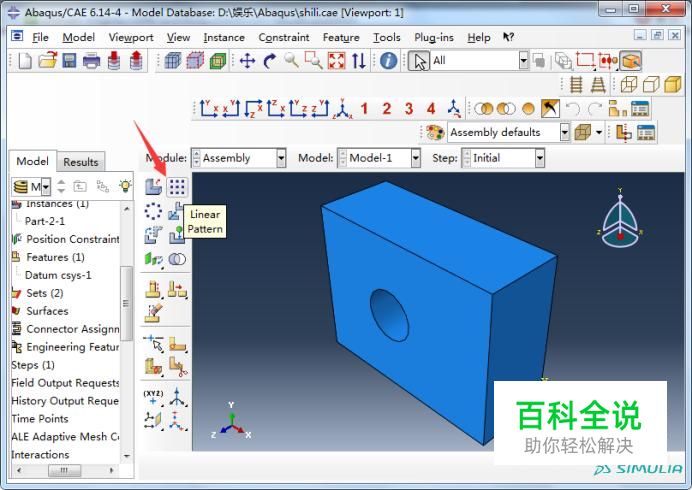Select Steps (1) tree item
Image resolution: width=692 pixels, height=490 pixels.
point(33,365)
